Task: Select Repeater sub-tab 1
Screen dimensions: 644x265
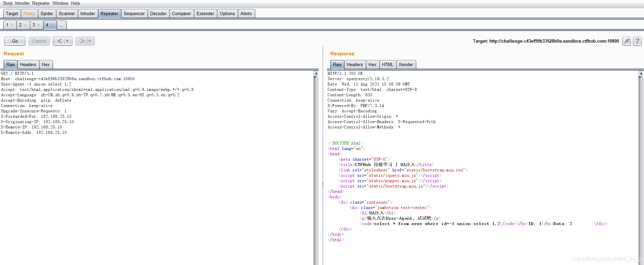Action: (x=7, y=25)
